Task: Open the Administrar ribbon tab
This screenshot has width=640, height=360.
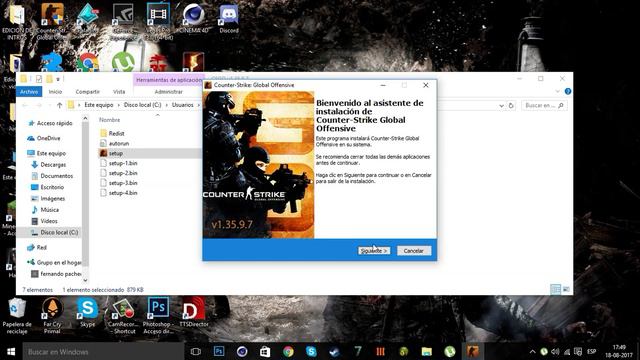Action: [x=168, y=92]
